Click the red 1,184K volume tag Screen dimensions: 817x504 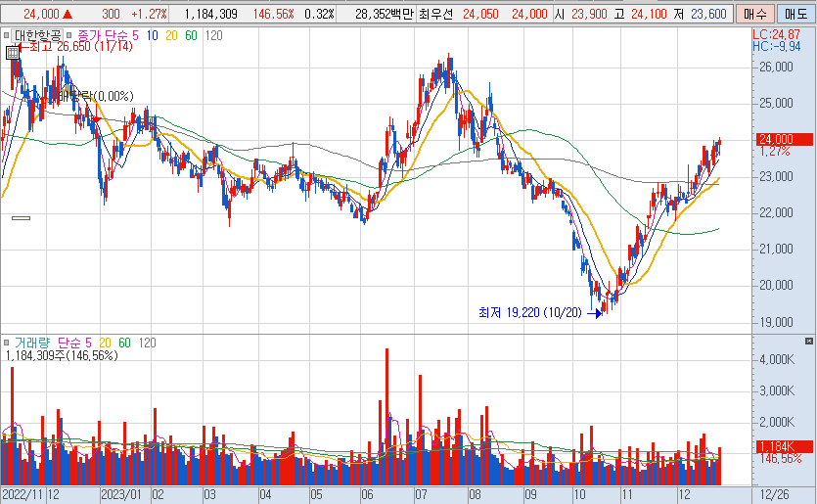[784, 446]
